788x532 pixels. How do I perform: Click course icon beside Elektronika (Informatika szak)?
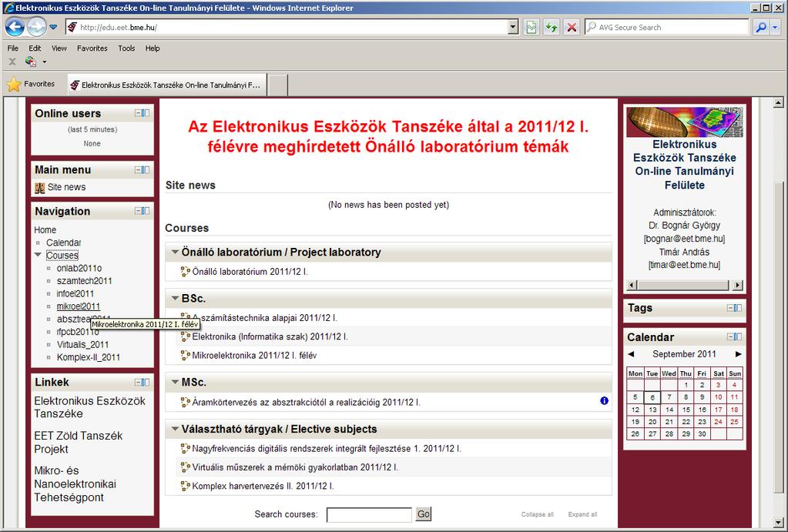(x=186, y=336)
